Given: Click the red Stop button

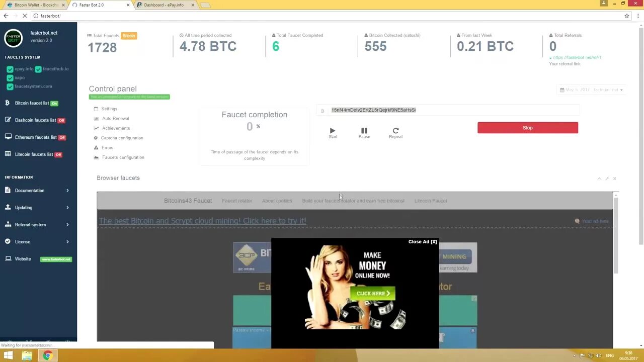Looking at the screenshot, I should (528, 128).
